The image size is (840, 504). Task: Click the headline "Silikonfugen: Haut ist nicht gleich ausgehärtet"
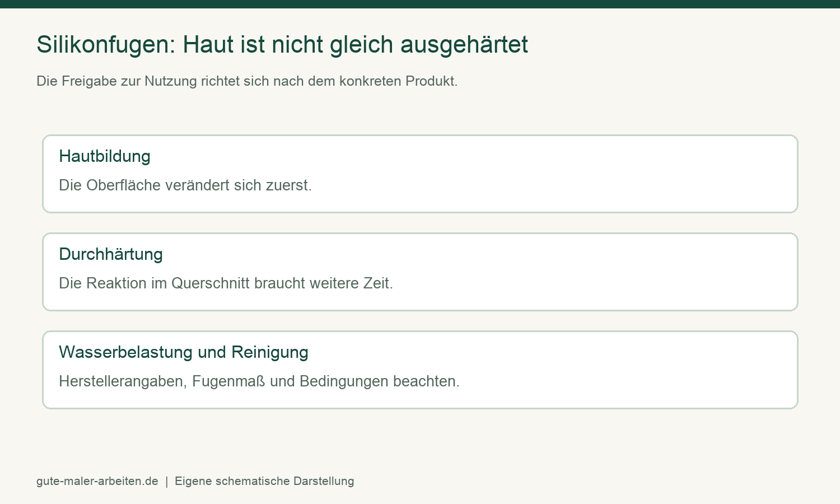click(282, 45)
